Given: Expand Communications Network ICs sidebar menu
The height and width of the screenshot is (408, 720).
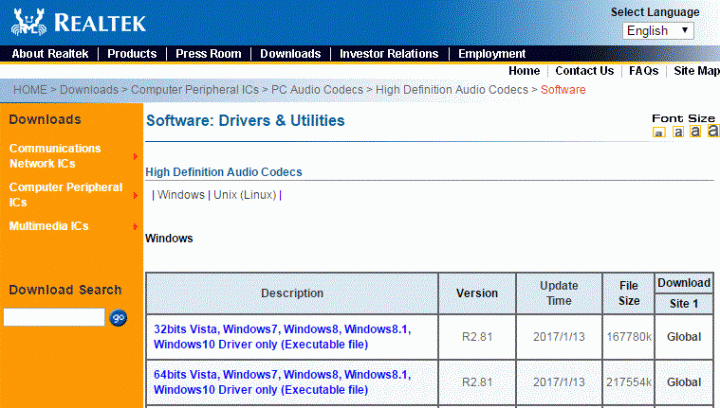Looking at the screenshot, I should pyautogui.click(x=135, y=156).
